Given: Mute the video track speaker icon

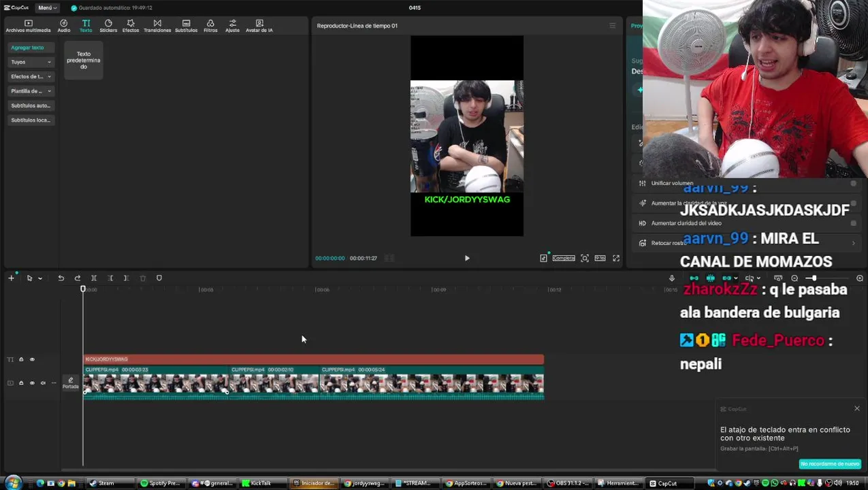Looking at the screenshot, I should 43,383.
